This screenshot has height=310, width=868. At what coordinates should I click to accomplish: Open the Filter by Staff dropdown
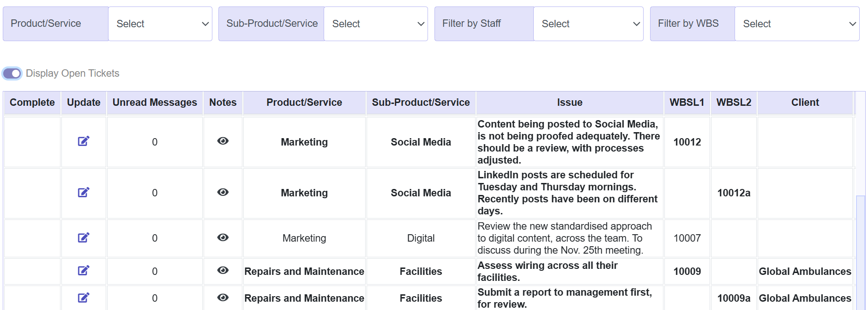[x=588, y=24]
